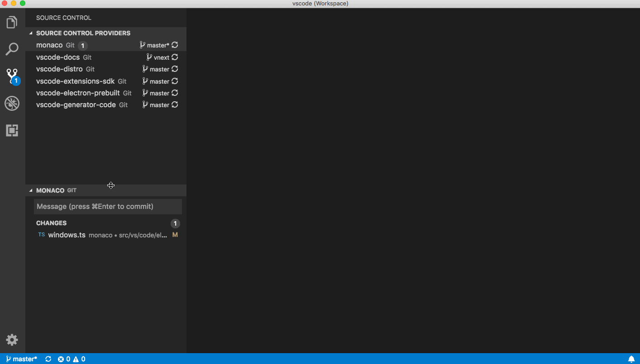Click the SOURCE CONTROL view title
The width and height of the screenshot is (640, 364).
tap(64, 18)
